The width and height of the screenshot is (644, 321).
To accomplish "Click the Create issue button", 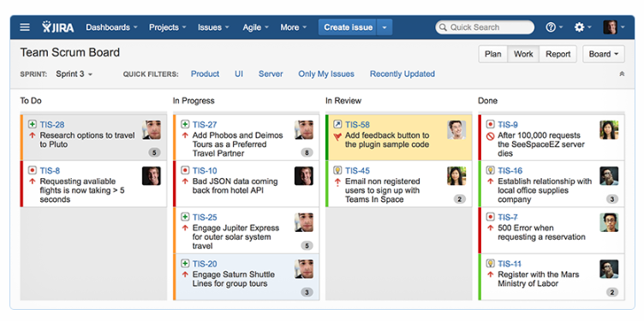I will 348,27.
